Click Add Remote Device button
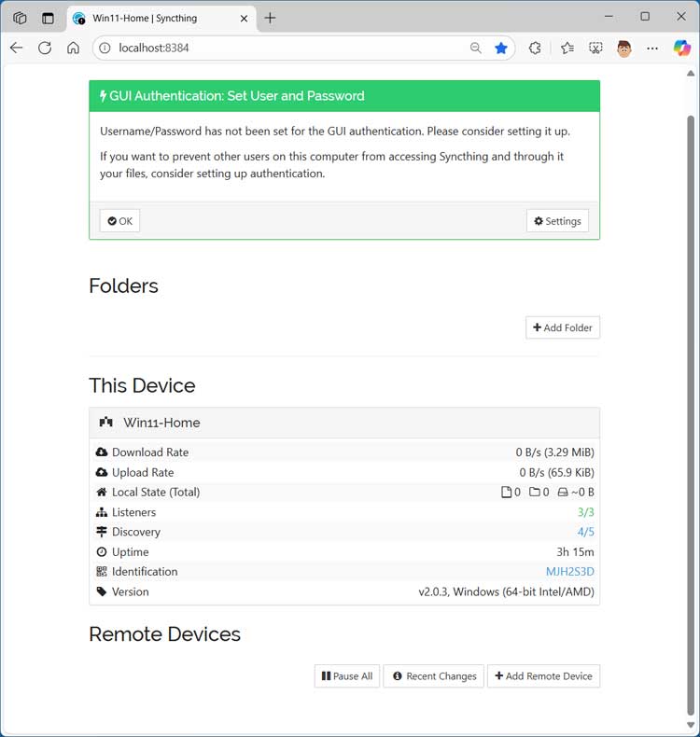The image size is (700, 737). pyautogui.click(x=543, y=676)
